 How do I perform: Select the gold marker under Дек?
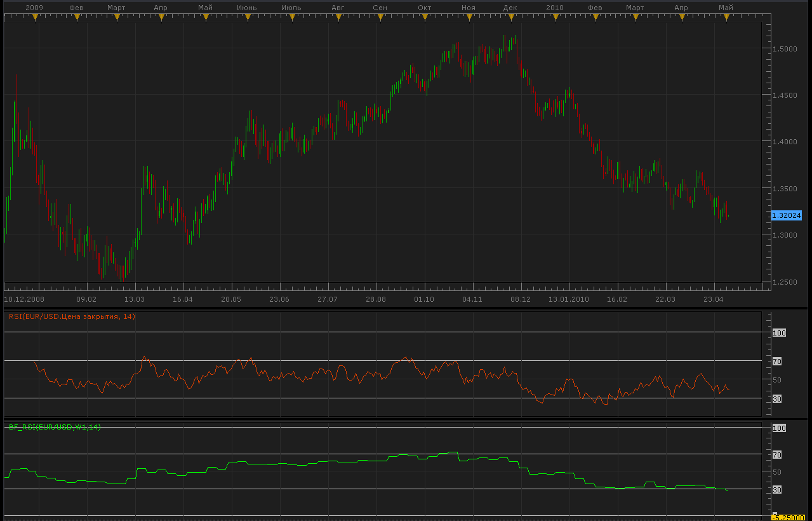tap(510, 18)
